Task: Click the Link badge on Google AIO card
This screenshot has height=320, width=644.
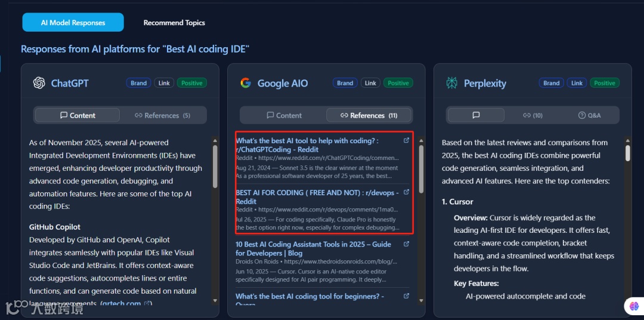Action: pyautogui.click(x=370, y=83)
